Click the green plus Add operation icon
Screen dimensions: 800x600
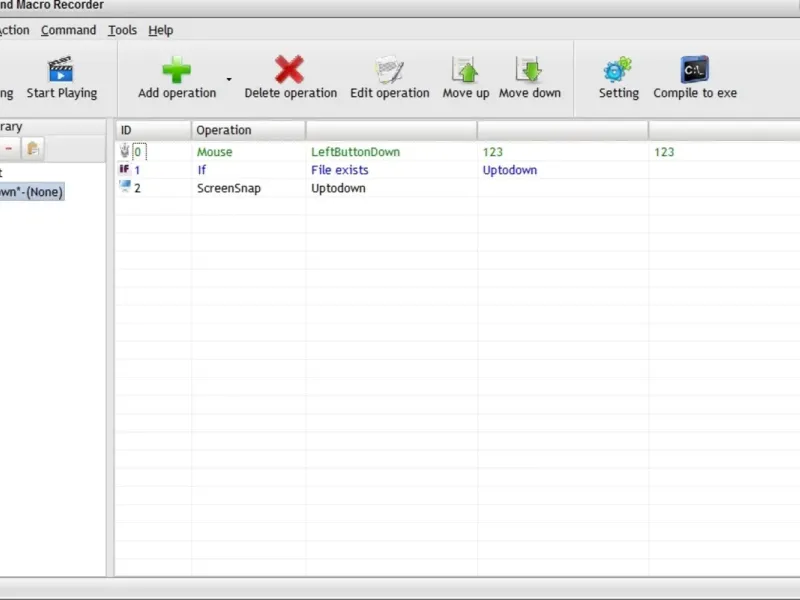(177, 69)
